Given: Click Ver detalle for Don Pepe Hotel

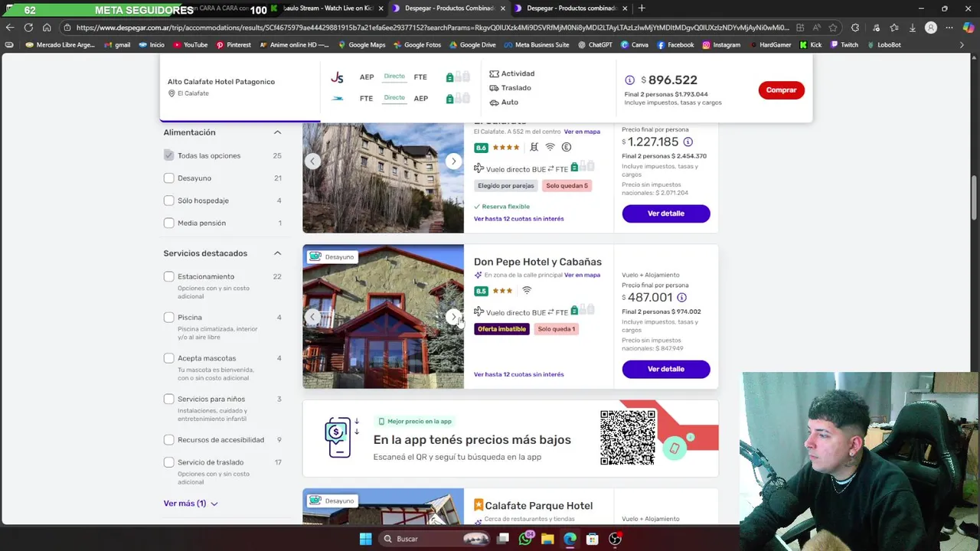Looking at the screenshot, I should click(x=666, y=369).
